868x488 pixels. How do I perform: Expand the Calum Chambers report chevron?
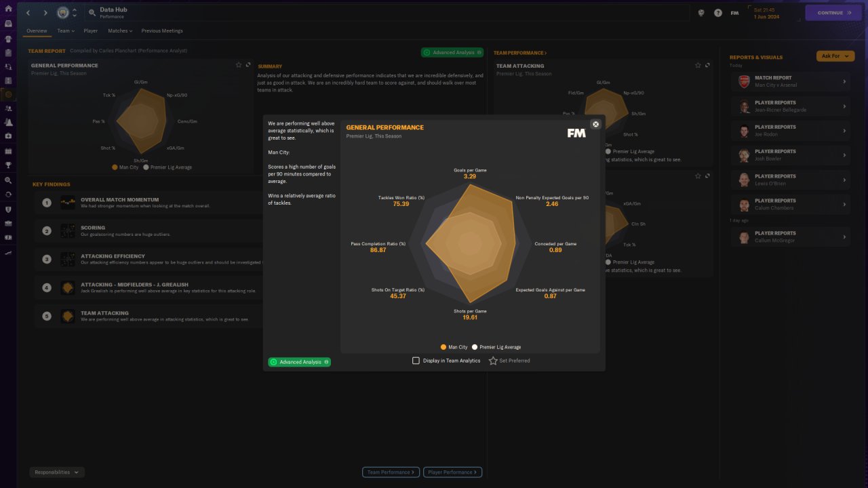[844, 205]
